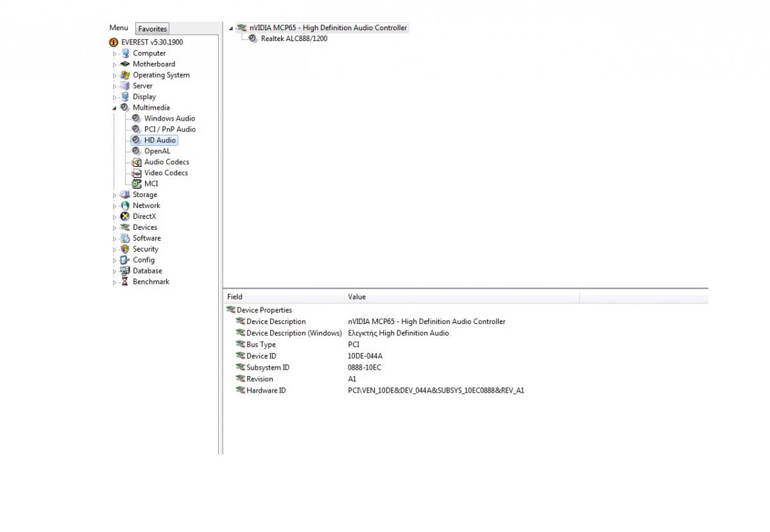Expand the Benchmark tree node
770x532 pixels.
tap(116, 282)
